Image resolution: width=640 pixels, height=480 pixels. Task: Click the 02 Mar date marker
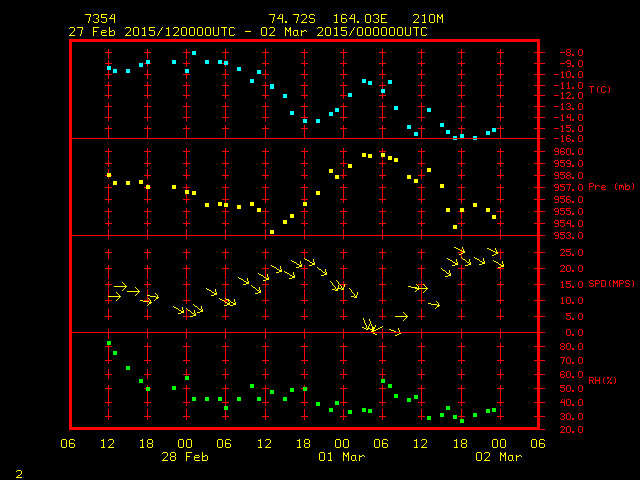pos(498,457)
